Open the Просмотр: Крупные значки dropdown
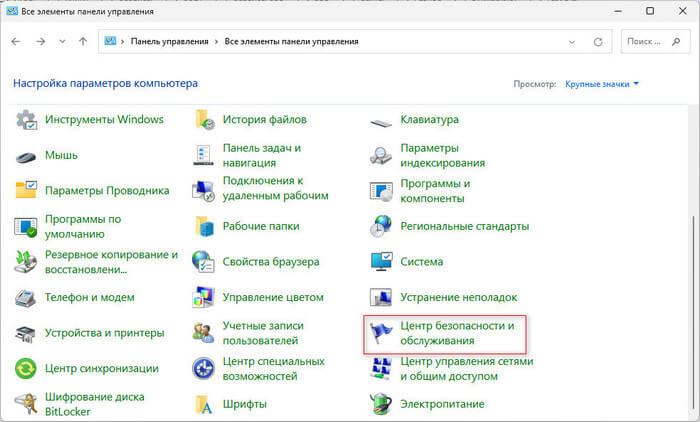This screenshot has width=700, height=422. tap(601, 84)
